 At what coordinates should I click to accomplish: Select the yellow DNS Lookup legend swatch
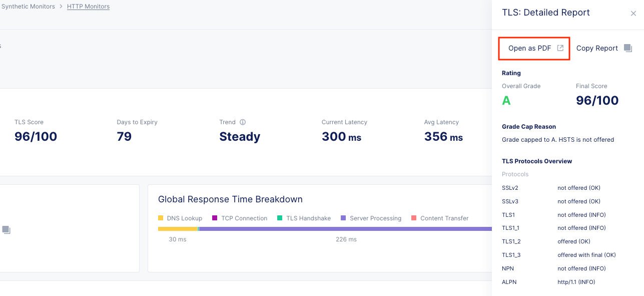click(x=161, y=218)
